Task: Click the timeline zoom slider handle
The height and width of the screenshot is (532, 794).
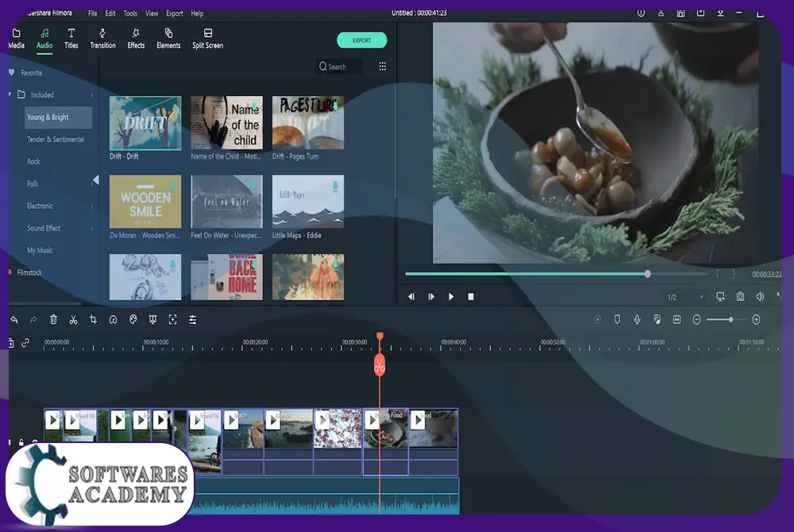Action: [x=730, y=319]
